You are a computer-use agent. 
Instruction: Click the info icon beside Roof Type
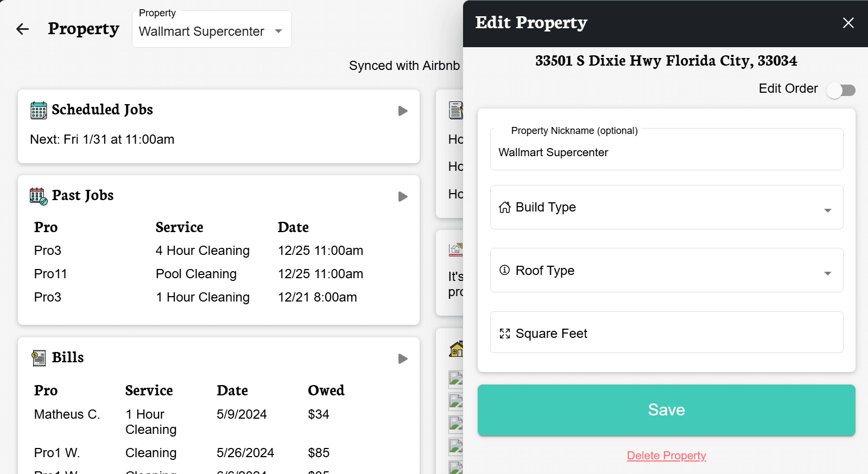(x=505, y=270)
